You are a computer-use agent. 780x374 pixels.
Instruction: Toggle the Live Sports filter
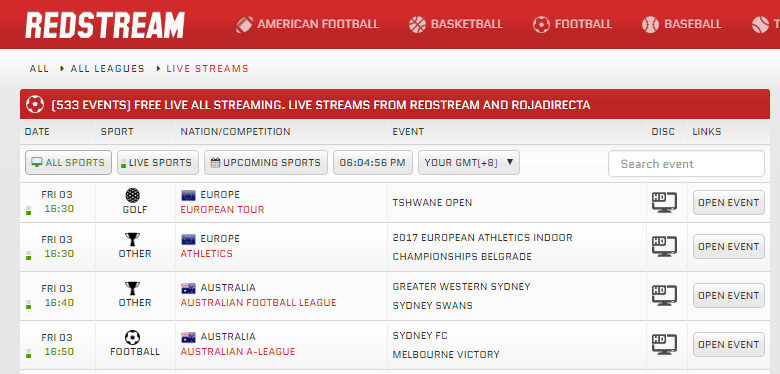(x=158, y=163)
